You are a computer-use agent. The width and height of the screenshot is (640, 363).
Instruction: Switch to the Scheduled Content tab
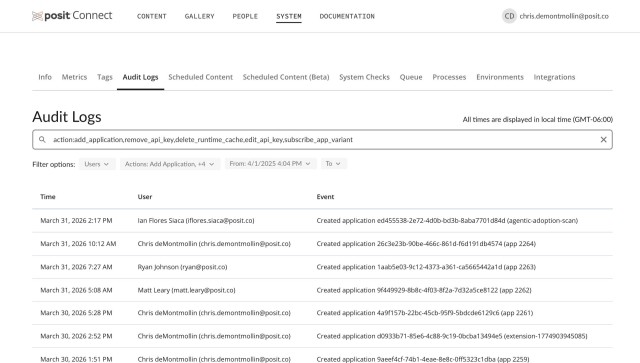coord(200,77)
